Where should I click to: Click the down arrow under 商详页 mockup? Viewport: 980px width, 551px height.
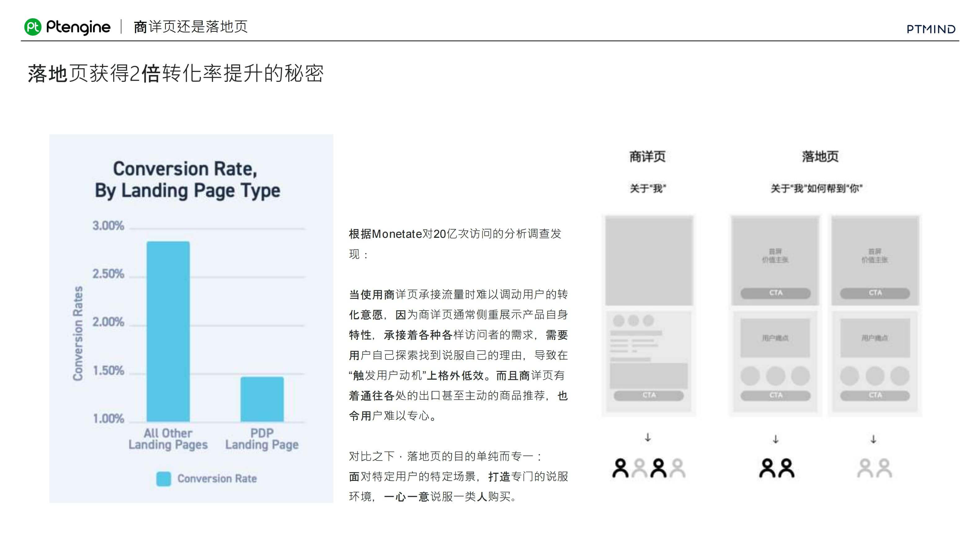click(x=648, y=438)
